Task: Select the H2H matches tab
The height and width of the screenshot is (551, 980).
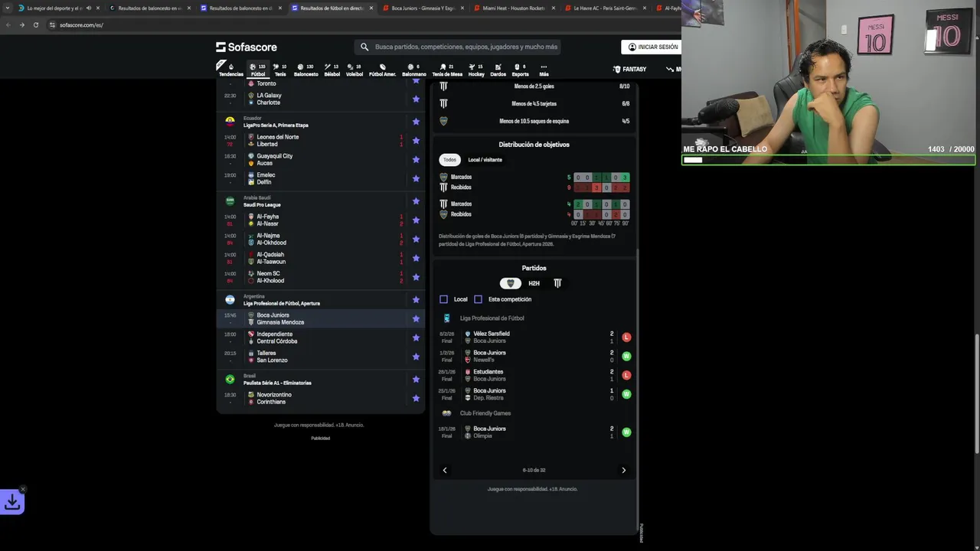Action: point(534,283)
